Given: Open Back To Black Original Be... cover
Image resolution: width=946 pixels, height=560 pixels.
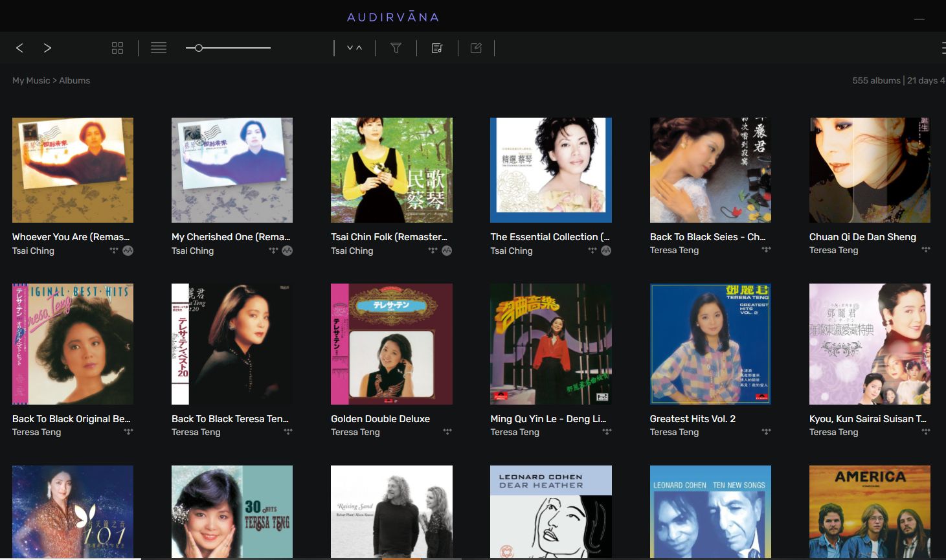Looking at the screenshot, I should coord(73,344).
